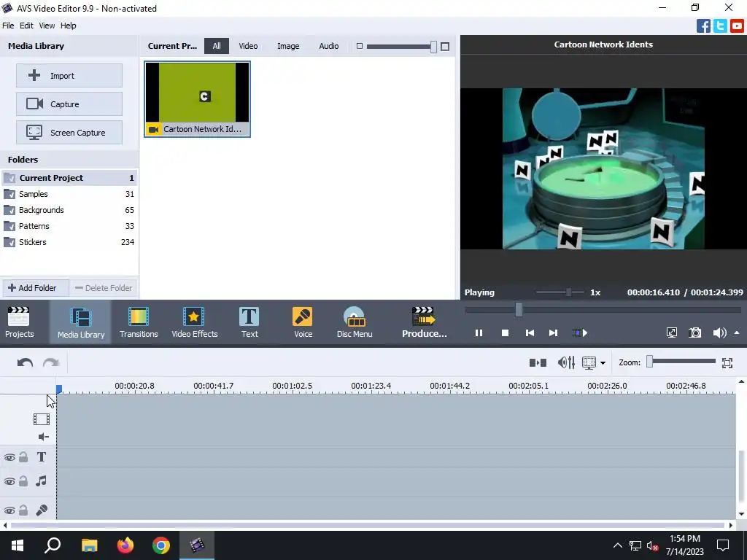This screenshot has width=747, height=560.
Task: Lock the music track
Action: point(23,481)
